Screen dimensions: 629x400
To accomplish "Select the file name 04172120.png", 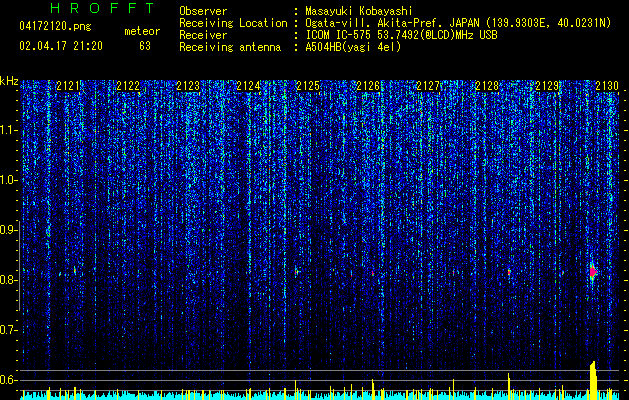I will [x=55, y=27].
